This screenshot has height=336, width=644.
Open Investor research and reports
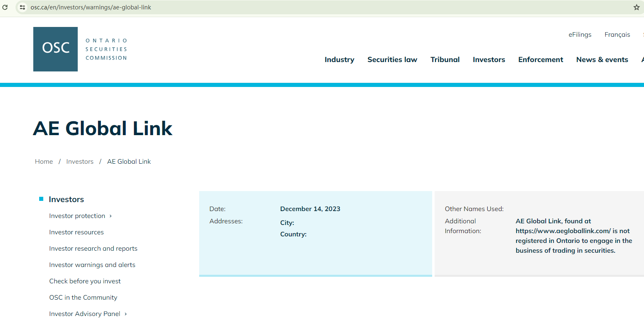93,249
